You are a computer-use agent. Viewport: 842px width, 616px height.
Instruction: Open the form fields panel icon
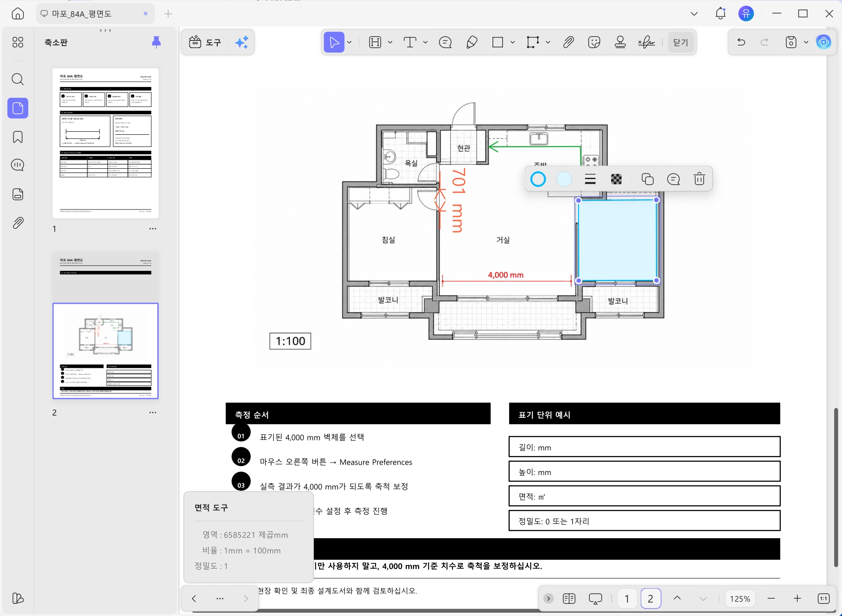coord(18,194)
